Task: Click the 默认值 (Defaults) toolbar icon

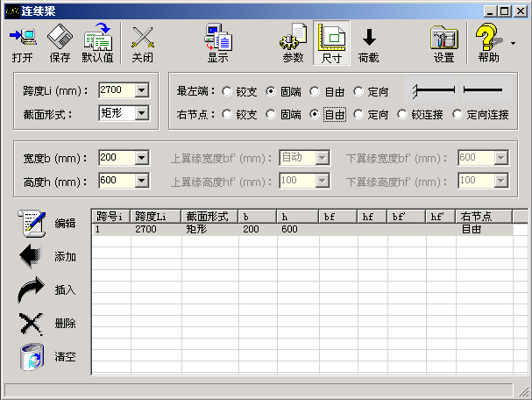Action: click(97, 38)
